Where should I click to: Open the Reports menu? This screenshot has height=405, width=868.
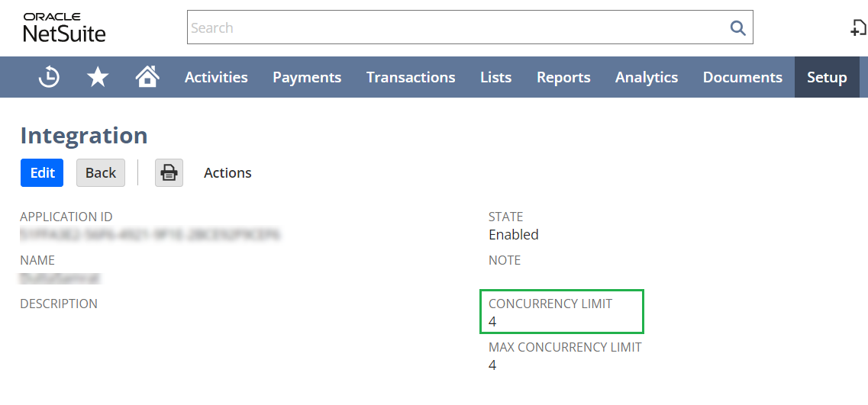563,77
